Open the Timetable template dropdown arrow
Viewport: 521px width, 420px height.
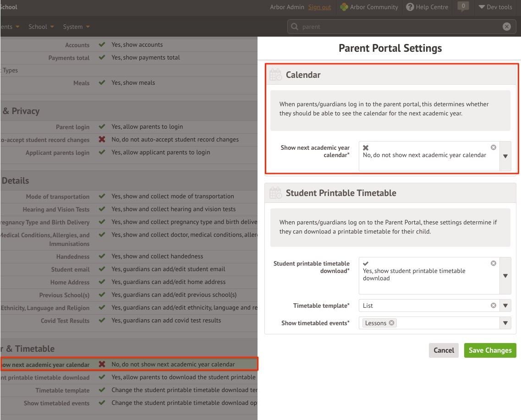pos(505,305)
